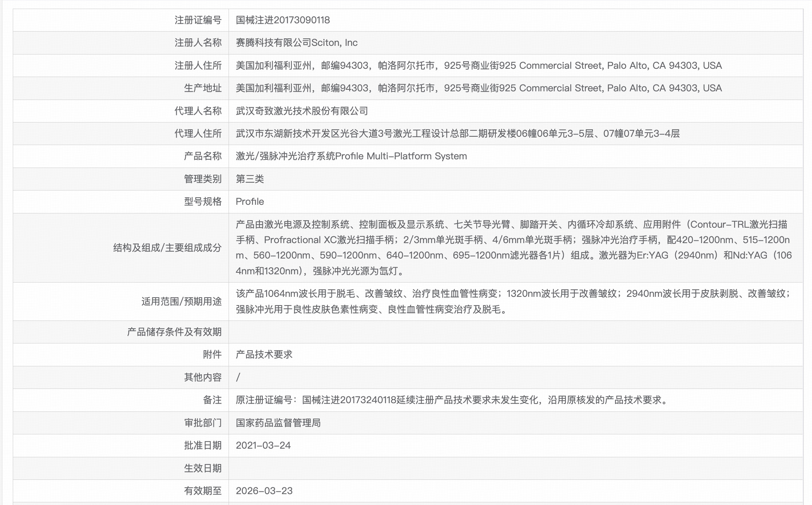Viewport: 812px width, 505px height.
Task: Click the 注册人住所 address value
Action: [478, 65]
